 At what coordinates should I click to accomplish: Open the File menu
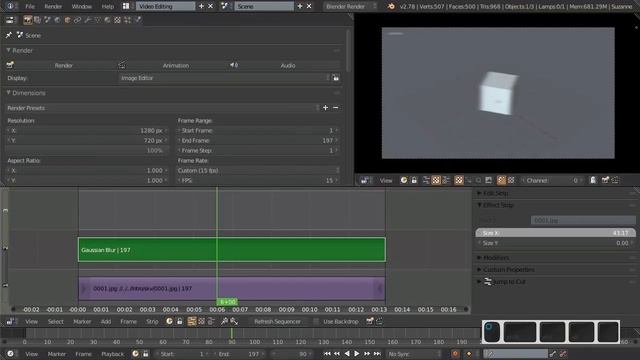pos(30,6)
